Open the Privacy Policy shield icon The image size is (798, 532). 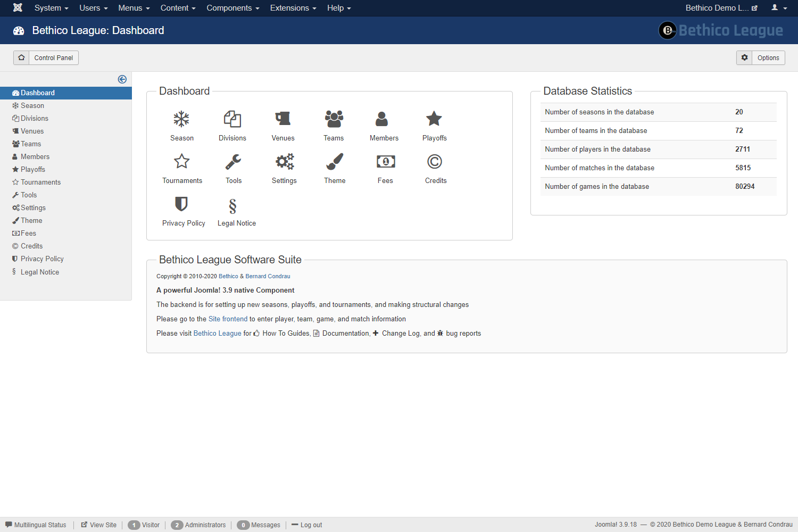coord(181,204)
